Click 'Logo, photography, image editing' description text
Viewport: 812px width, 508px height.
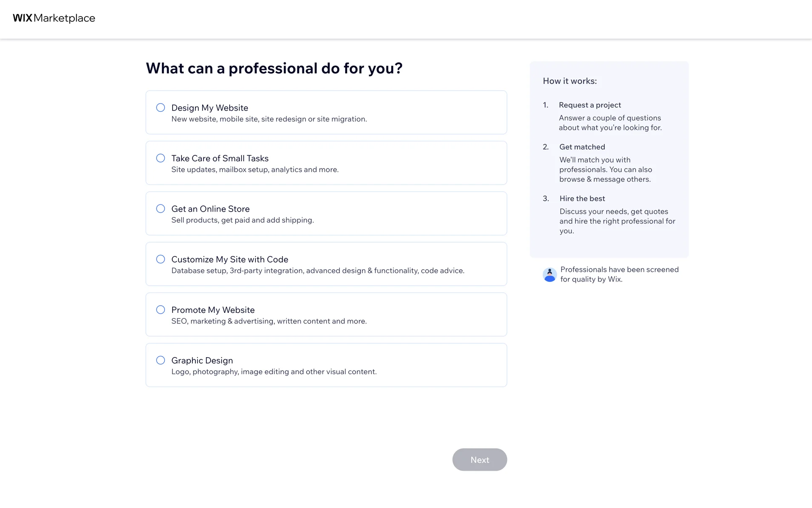(x=274, y=372)
